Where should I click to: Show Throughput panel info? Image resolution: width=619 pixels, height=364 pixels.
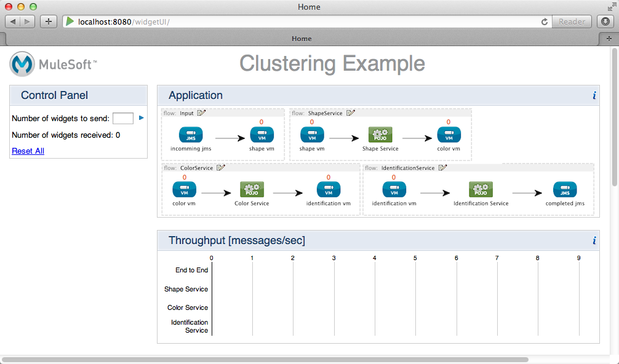[594, 241]
